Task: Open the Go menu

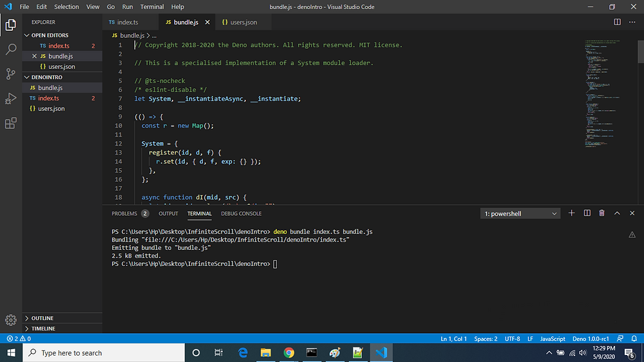Action: [x=111, y=6]
